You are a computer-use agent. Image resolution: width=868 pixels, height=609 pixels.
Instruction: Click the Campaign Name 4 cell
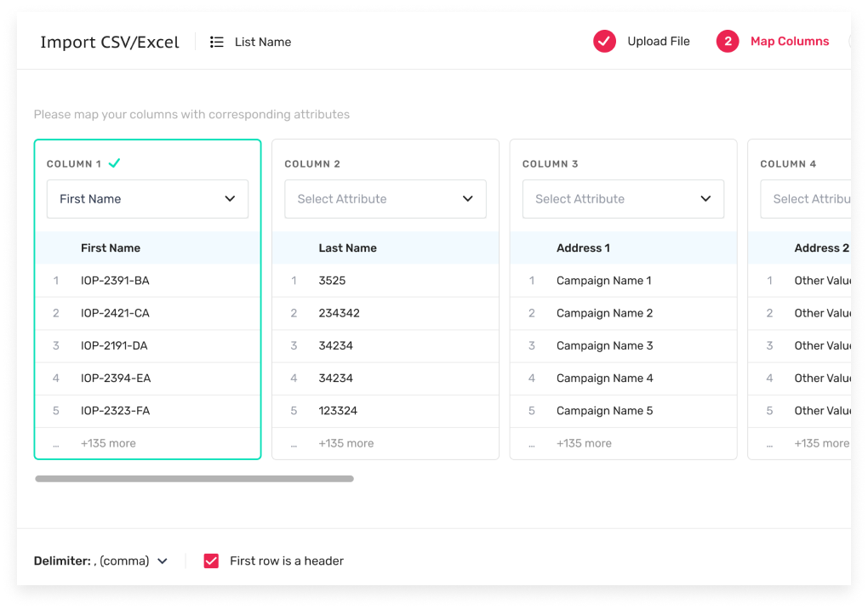tap(604, 378)
